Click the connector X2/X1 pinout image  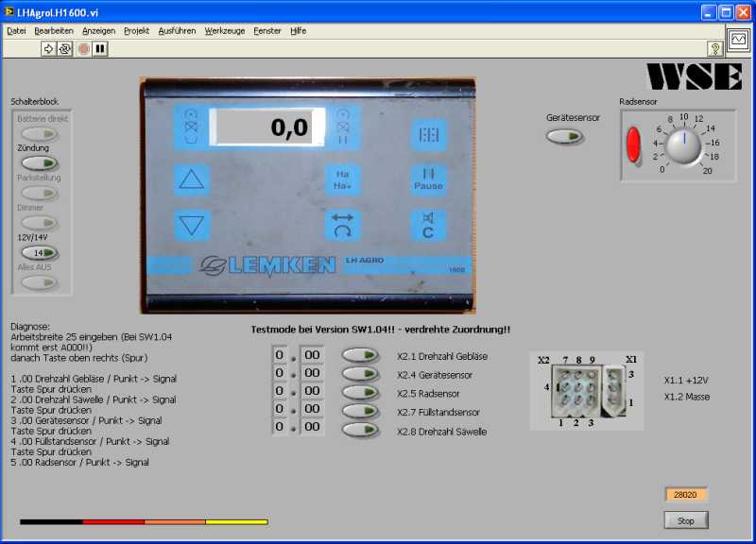click(x=587, y=391)
